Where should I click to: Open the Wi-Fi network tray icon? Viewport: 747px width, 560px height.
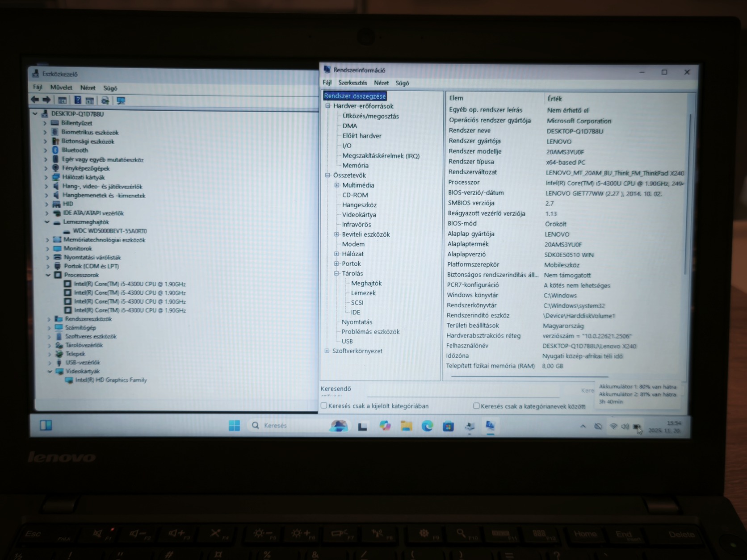[x=613, y=426]
